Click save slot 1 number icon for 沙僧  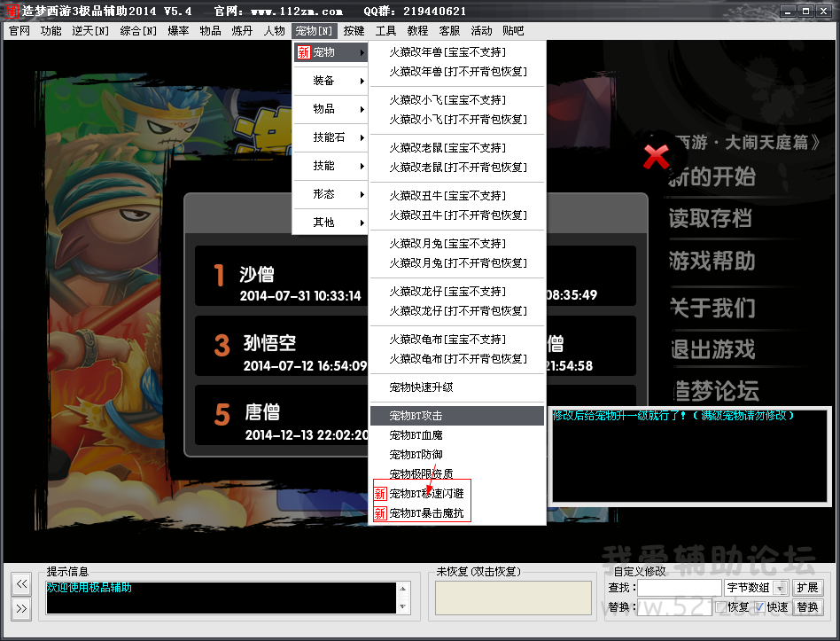point(220,276)
